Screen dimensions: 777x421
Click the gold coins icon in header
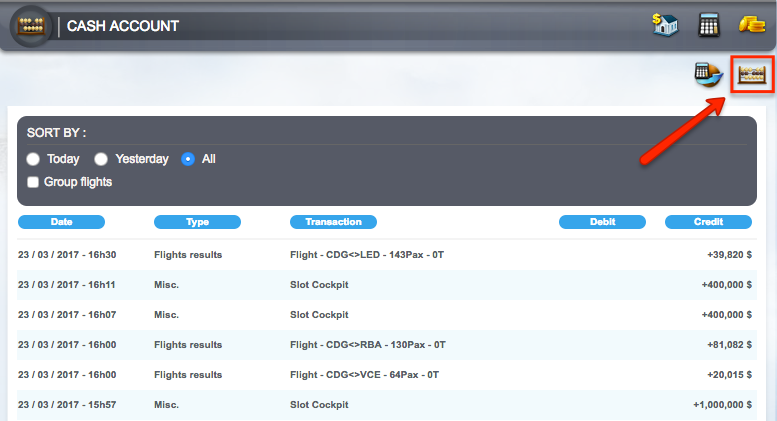coord(752,24)
